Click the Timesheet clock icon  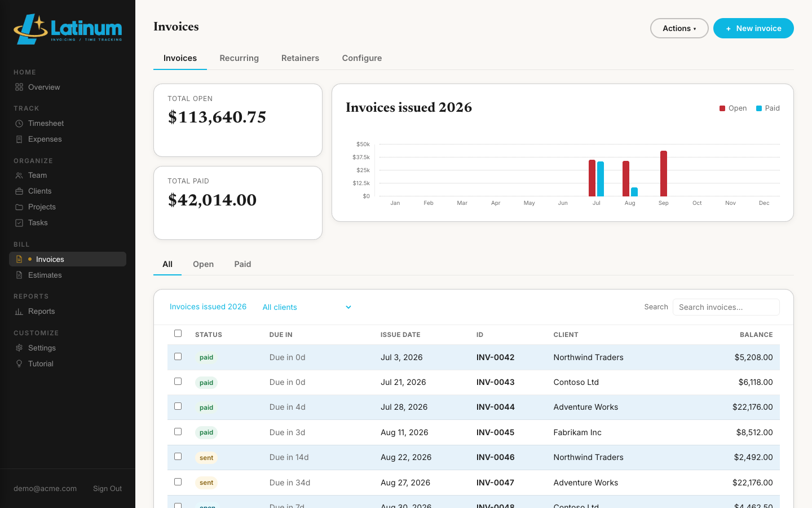point(19,123)
